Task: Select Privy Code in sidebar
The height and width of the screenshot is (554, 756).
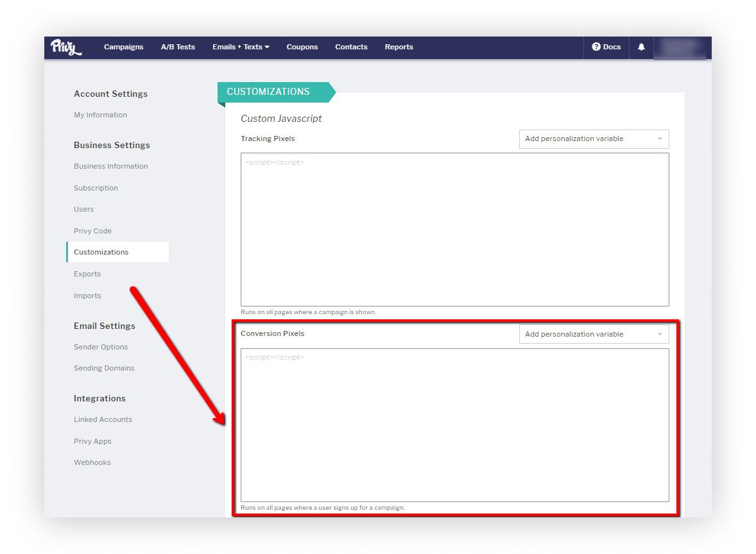Action: [92, 231]
